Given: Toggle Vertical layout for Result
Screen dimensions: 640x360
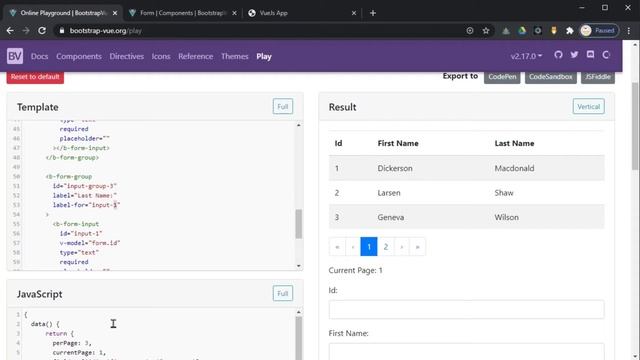Looking at the screenshot, I should [589, 107].
